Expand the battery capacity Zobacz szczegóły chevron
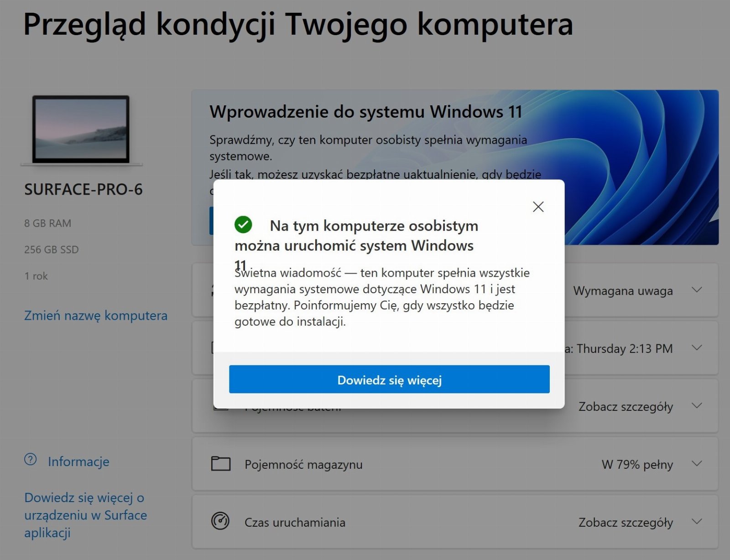 (x=697, y=406)
